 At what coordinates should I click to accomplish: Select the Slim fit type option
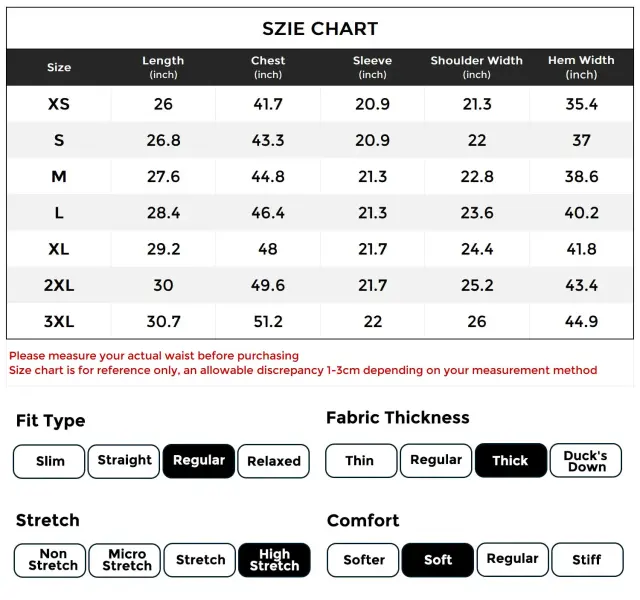[x=49, y=461]
